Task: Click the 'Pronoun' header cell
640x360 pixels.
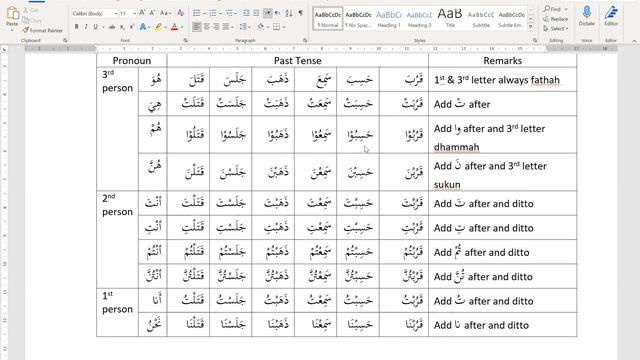Action: [132, 60]
